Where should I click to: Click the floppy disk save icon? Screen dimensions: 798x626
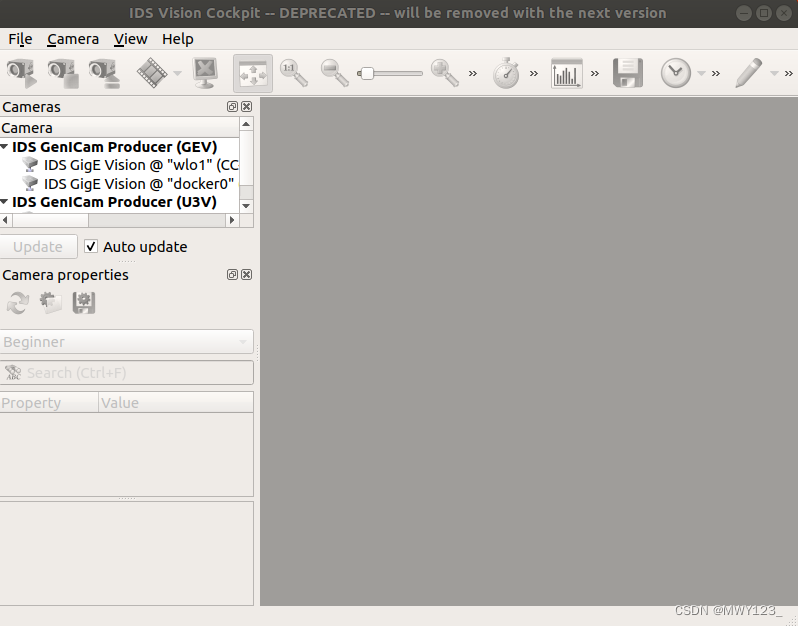click(628, 73)
